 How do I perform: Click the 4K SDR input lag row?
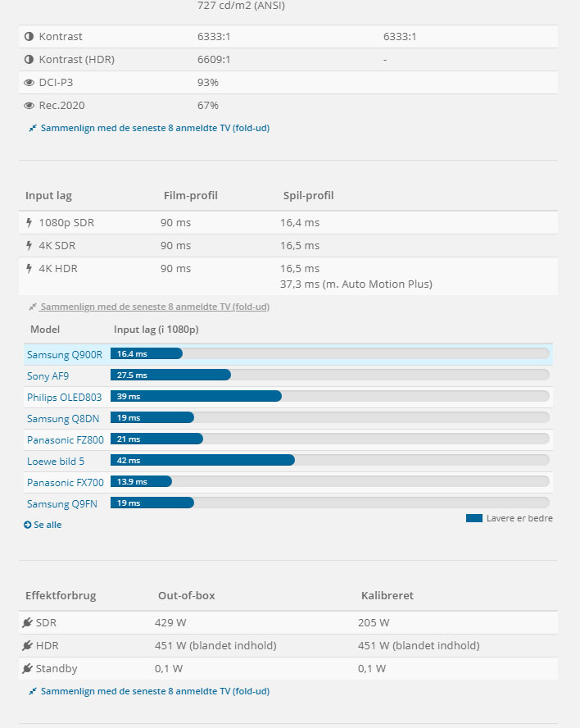pyautogui.click(x=288, y=245)
